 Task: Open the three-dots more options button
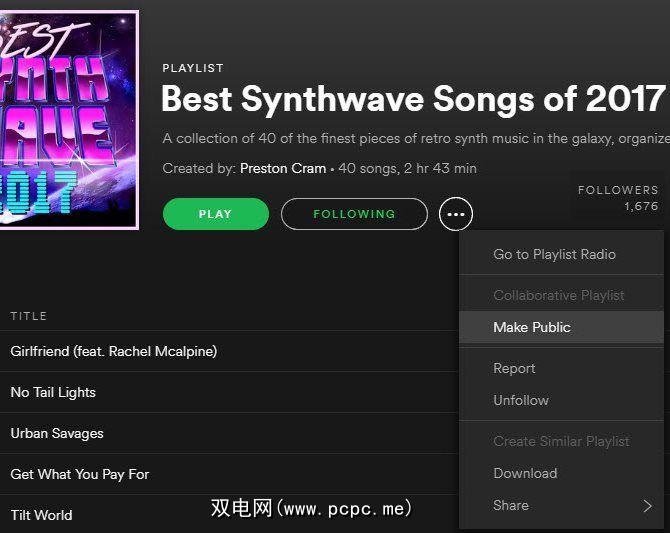pos(455,214)
